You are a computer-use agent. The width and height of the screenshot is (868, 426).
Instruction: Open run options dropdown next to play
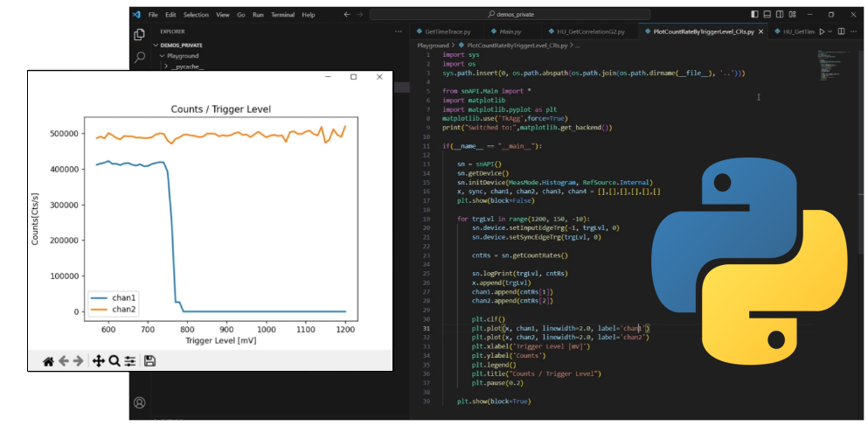coord(830,31)
